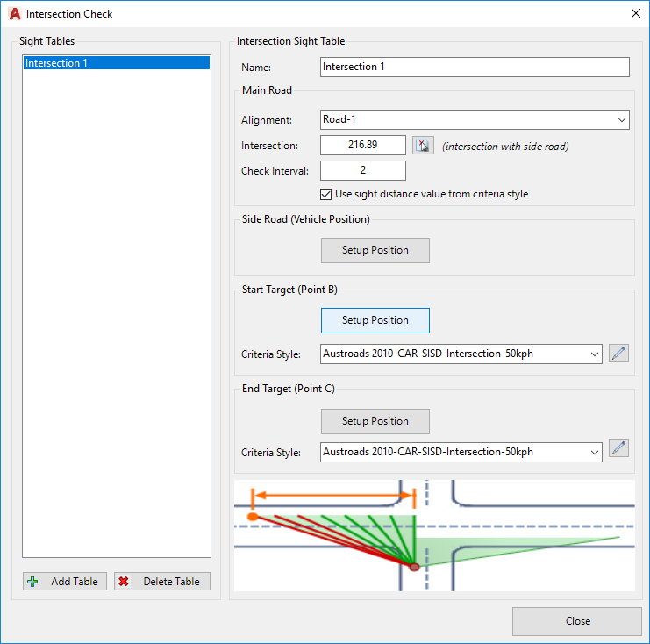Click the pick intersection point icon

click(423, 146)
